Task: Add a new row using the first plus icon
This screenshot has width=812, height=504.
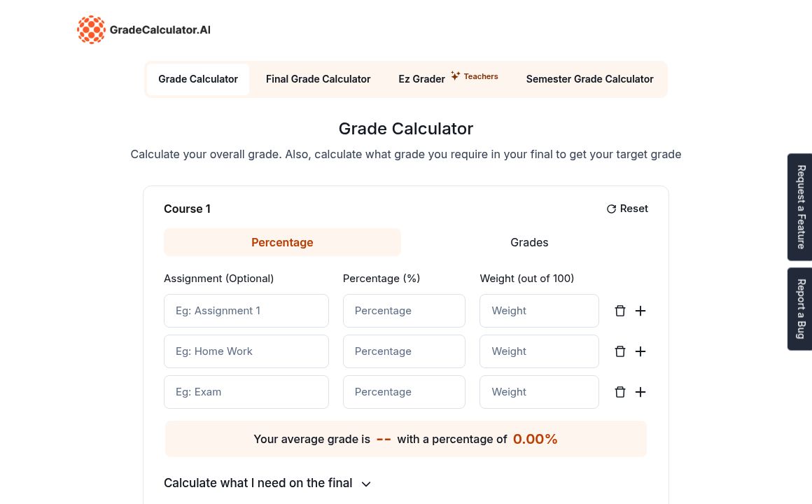Action: pos(640,311)
